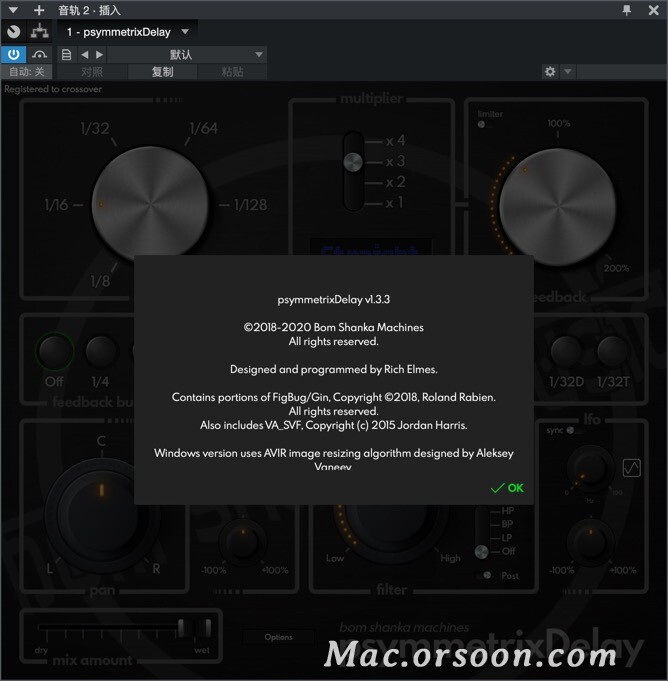The image size is (668, 681).
Task: Click the 1/32 delay time label
Action: coord(95,129)
